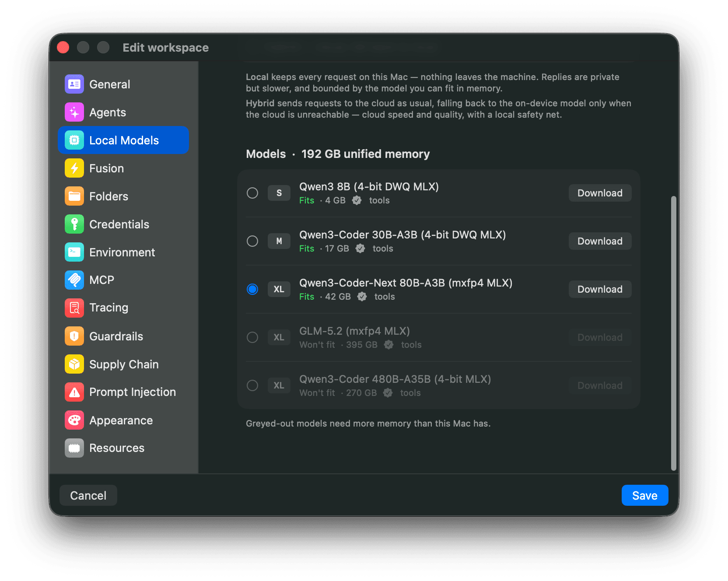The image size is (728, 581).
Task: Download the Qwen3-Coder-Next 80B-A3B model
Action: tap(600, 289)
